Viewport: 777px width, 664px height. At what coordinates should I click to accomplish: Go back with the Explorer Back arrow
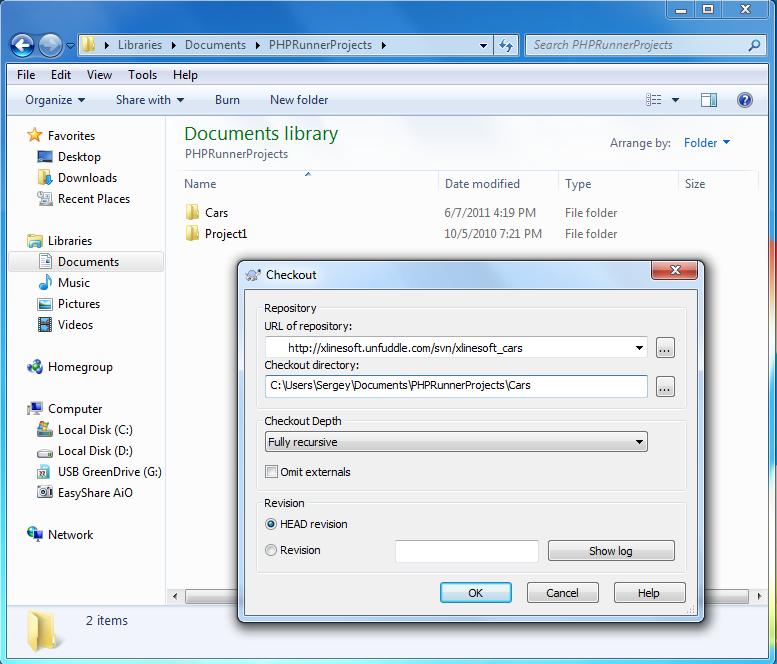pos(23,46)
